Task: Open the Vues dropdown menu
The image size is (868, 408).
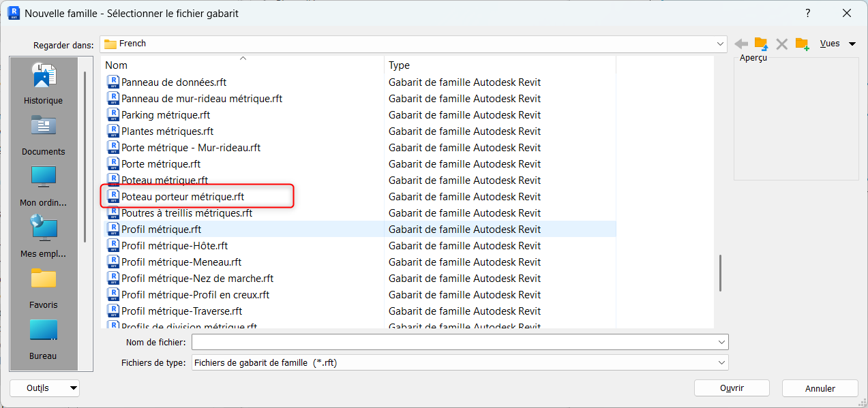Action: pos(837,44)
